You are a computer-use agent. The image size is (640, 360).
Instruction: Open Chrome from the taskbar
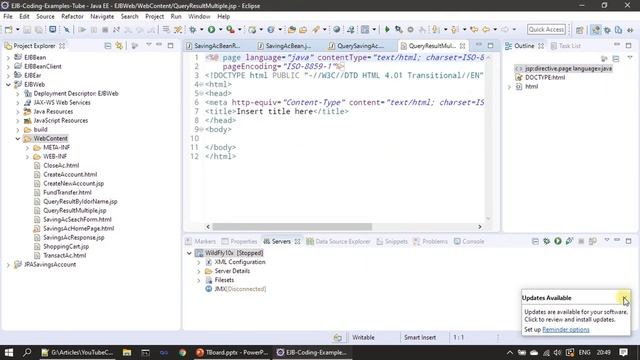[x=182, y=352]
